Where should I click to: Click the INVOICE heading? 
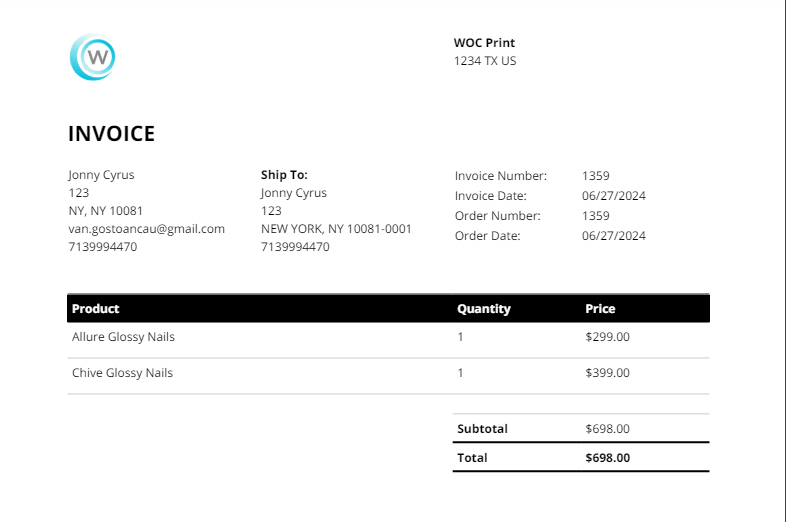click(111, 134)
